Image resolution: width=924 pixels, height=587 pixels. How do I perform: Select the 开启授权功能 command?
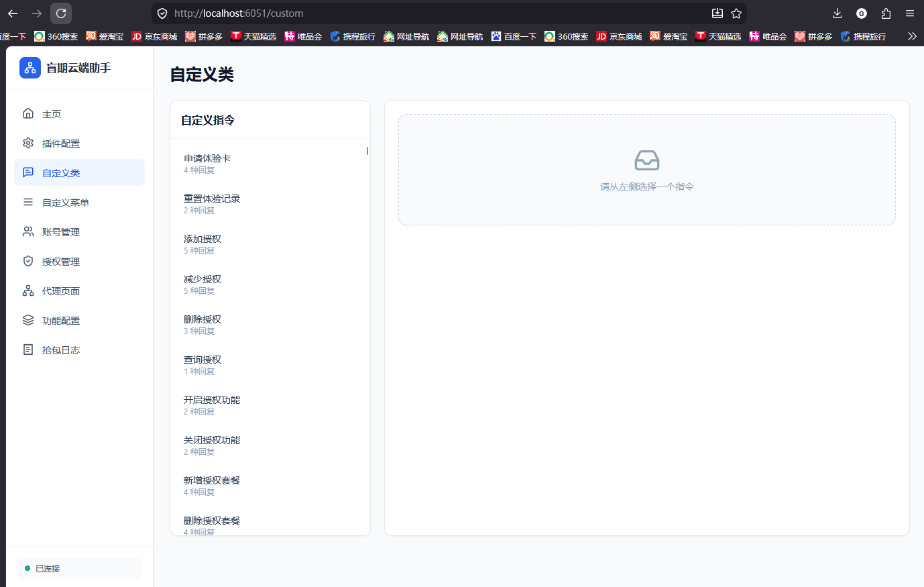pos(270,405)
